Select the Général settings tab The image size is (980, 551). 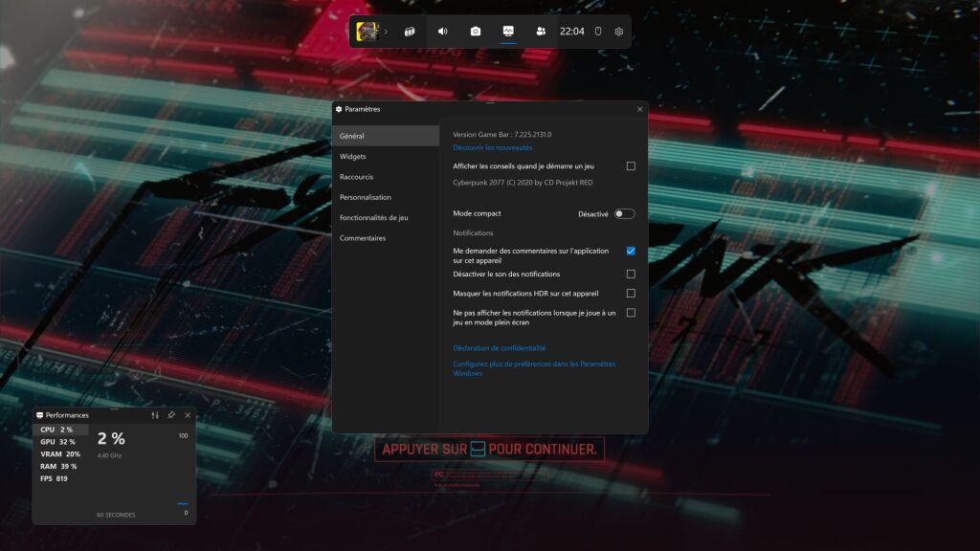click(386, 136)
